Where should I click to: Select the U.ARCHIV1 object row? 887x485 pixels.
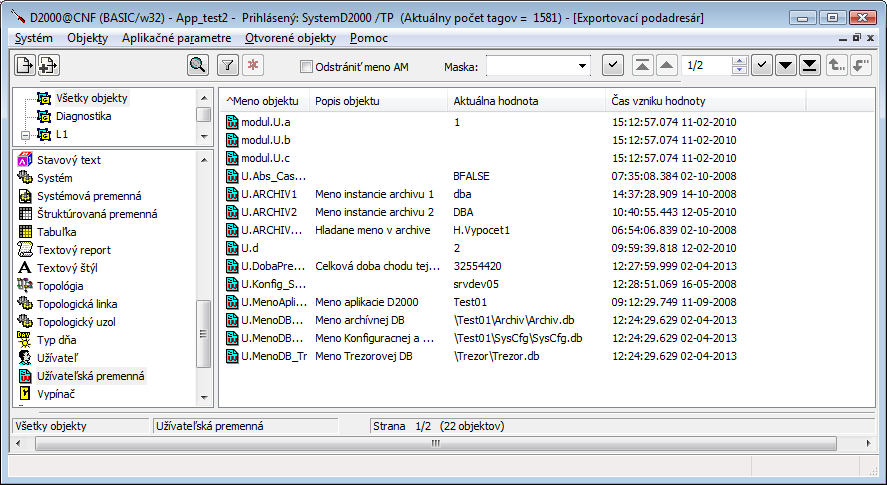pos(269,194)
